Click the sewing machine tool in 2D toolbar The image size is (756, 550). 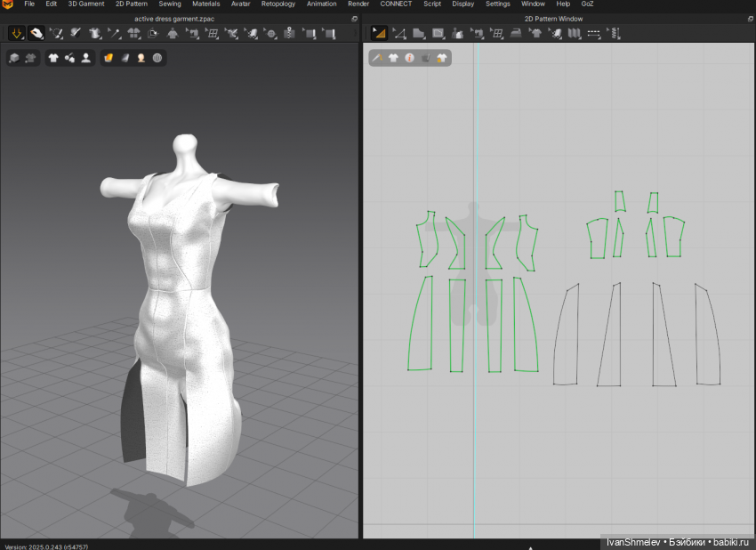click(x=477, y=33)
